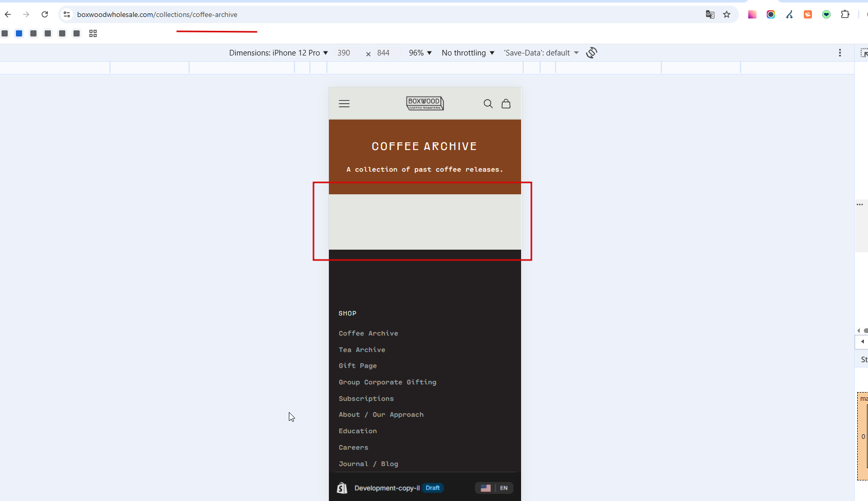Open the colorful ring extension icon

[x=771, y=14]
